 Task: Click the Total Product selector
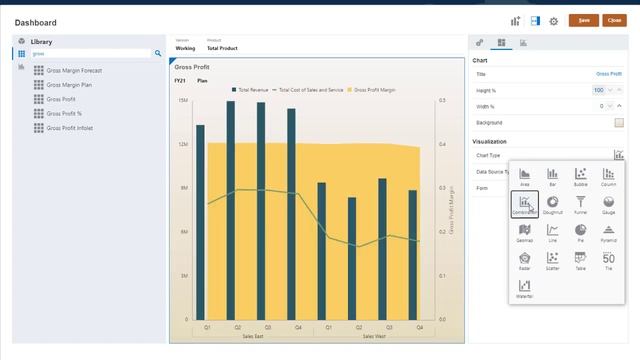click(222, 48)
